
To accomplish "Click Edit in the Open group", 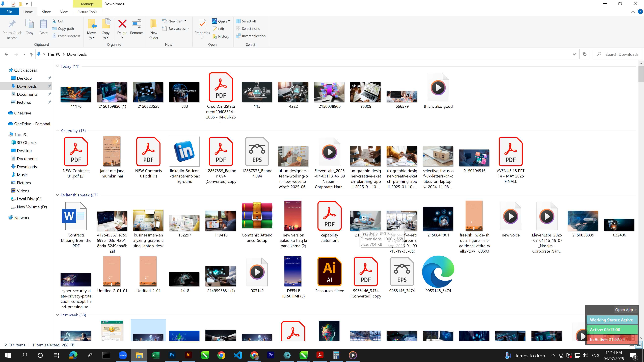I will tap(218, 29).
